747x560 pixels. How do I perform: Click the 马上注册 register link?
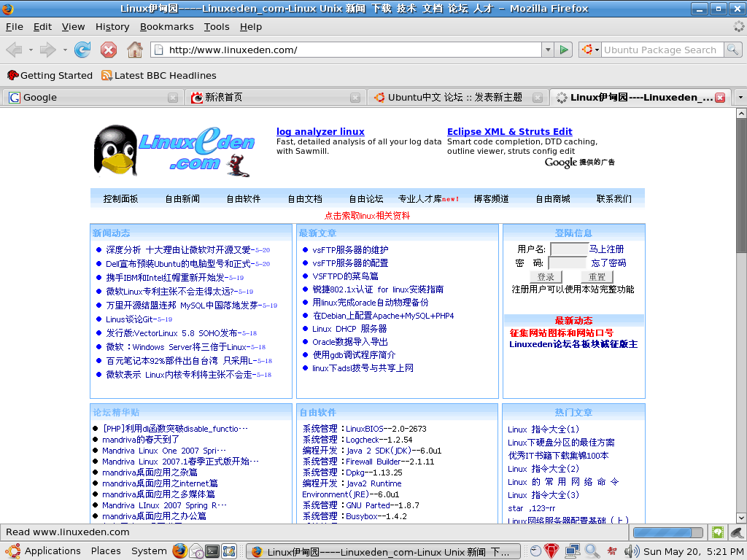tap(606, 249)
